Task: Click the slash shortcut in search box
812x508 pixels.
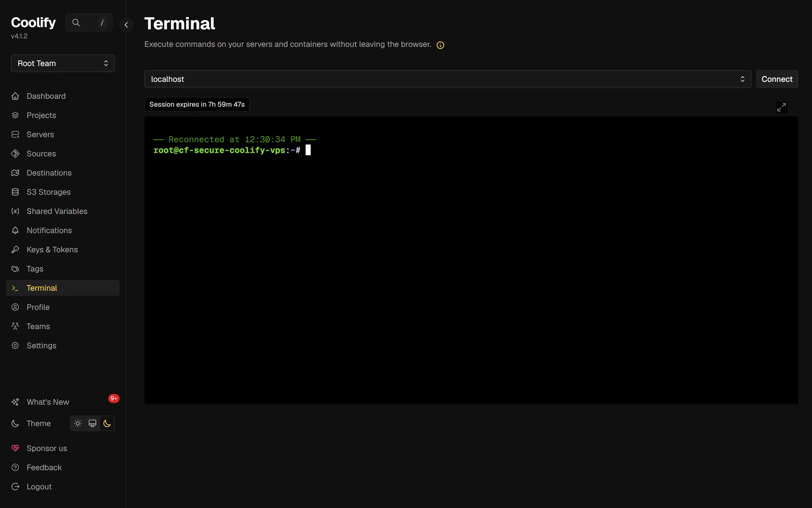Action: [102, 22]
